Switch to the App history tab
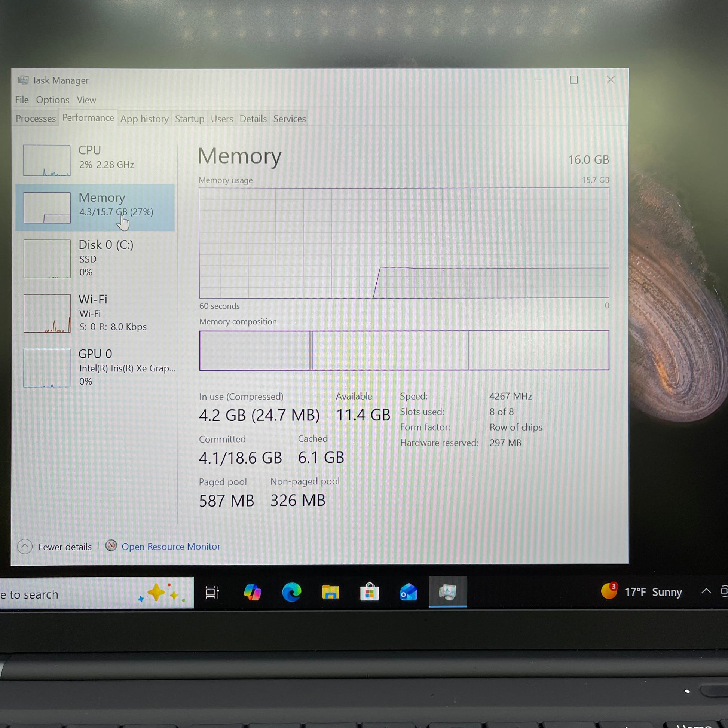Screen dimensions: 728x728 coord(144,119)
